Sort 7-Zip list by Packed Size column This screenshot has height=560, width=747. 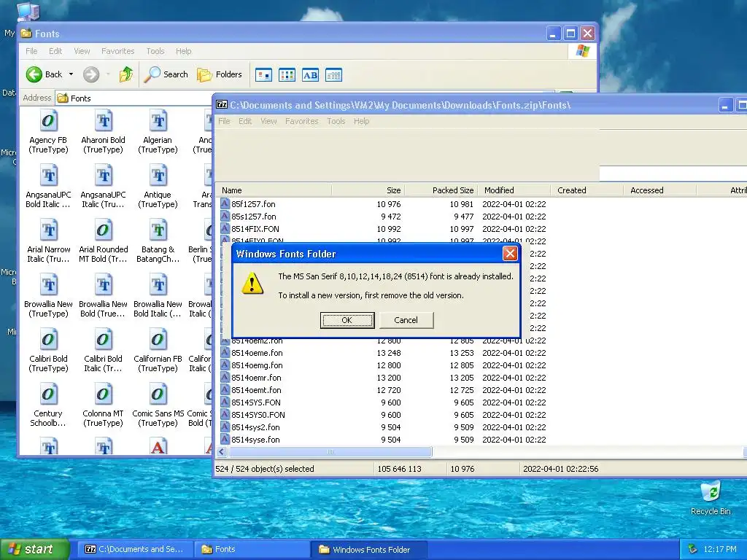point(441,190)
